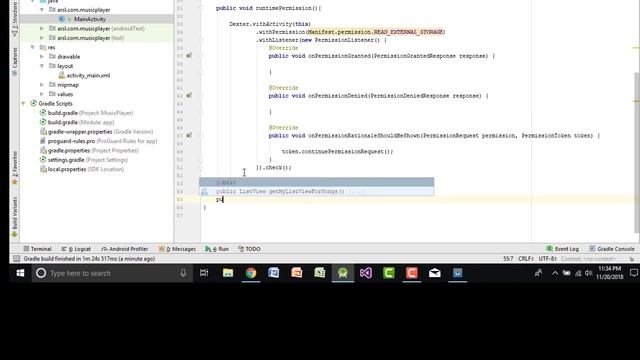Collapse the layout folder
Image resolution: width=640 pixels, height=360 pixels.
point(42,66)
